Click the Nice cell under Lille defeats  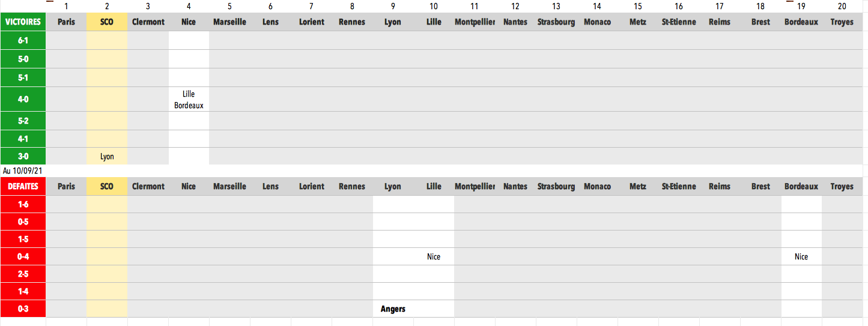tap(434, 257)
